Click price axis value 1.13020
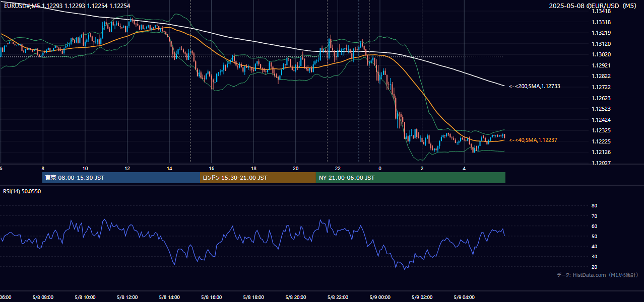 [x=602, y=55]
